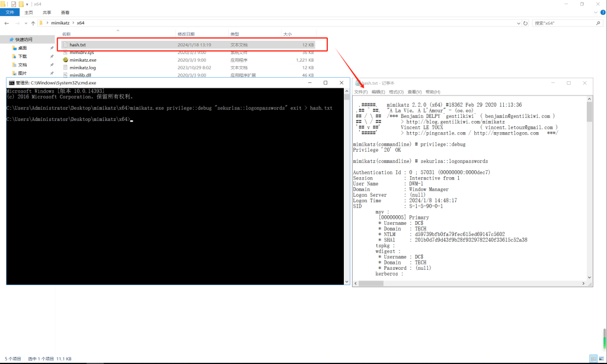The image size is (607, 364).
Task: Open Explorer help via blue question icon
Action: pyautogui.click(x=603, y=12)
